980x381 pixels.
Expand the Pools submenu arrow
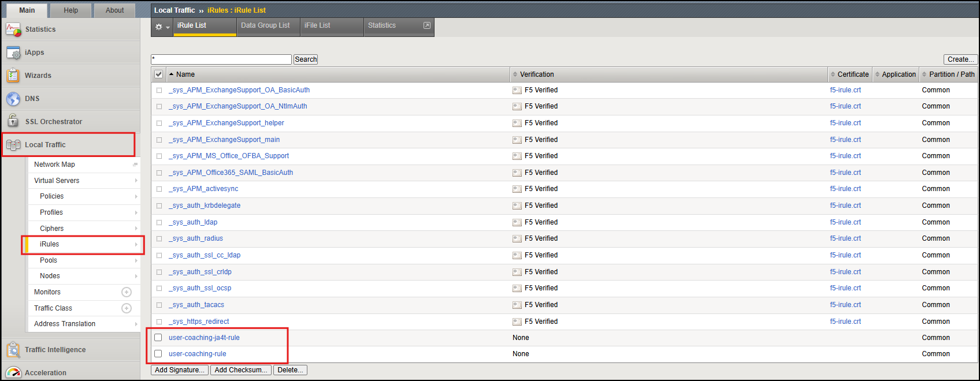(x=136, y=260)
